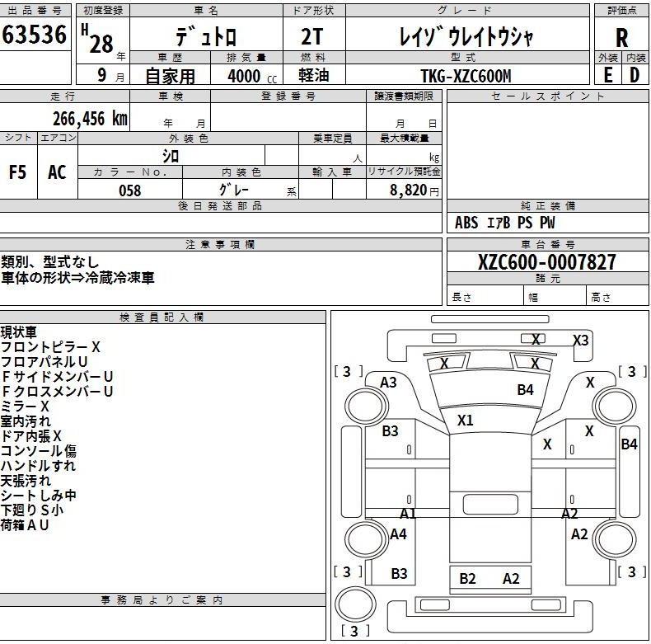
Task: Click the A1 damage mark on the diagram
Action: 408,514
